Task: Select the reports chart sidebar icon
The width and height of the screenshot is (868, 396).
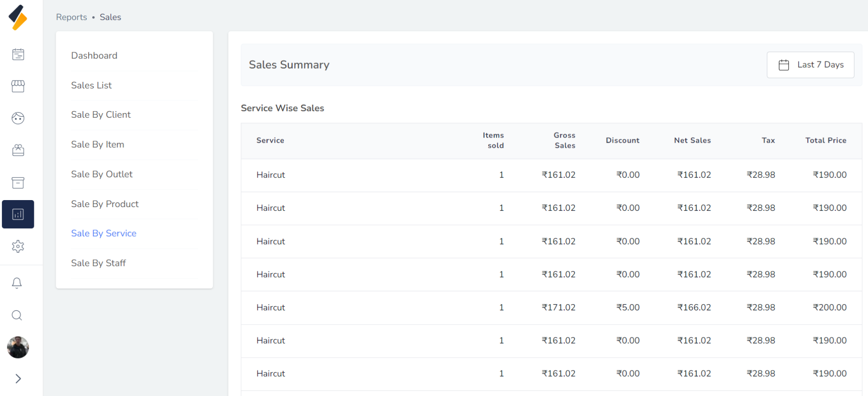Action: (x=18, y=214)
